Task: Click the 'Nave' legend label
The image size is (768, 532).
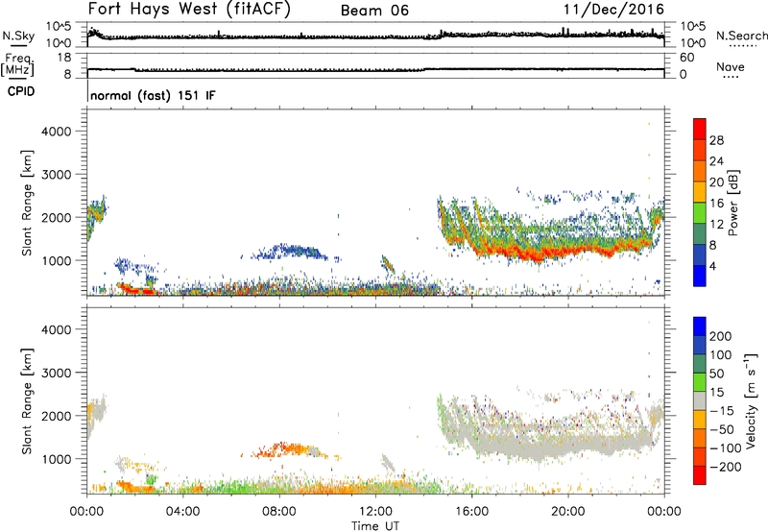Action: click(730, 67)
